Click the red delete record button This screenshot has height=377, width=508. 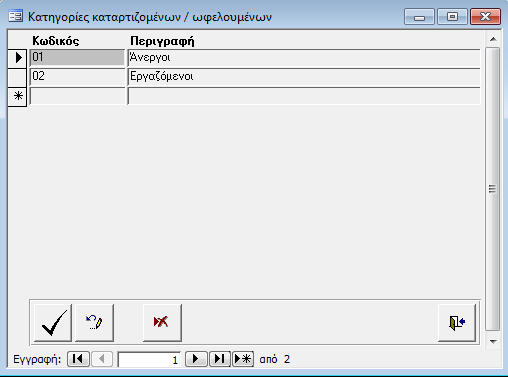(x=162, y=323)
